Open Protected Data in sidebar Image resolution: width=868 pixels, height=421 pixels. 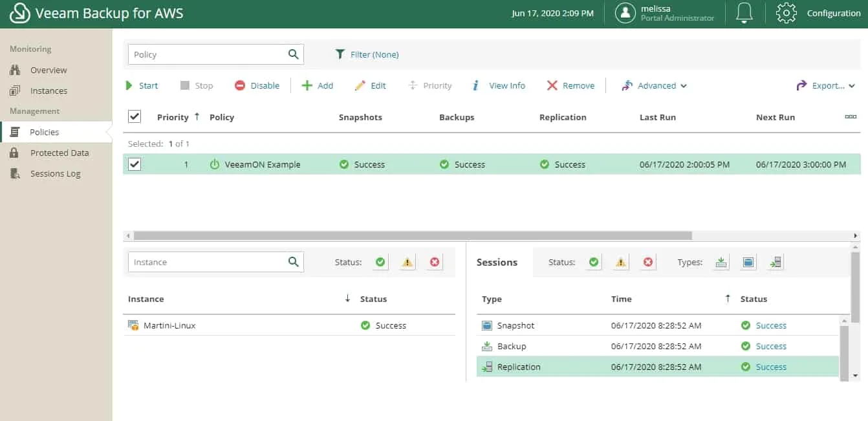[x=60, y=153]
